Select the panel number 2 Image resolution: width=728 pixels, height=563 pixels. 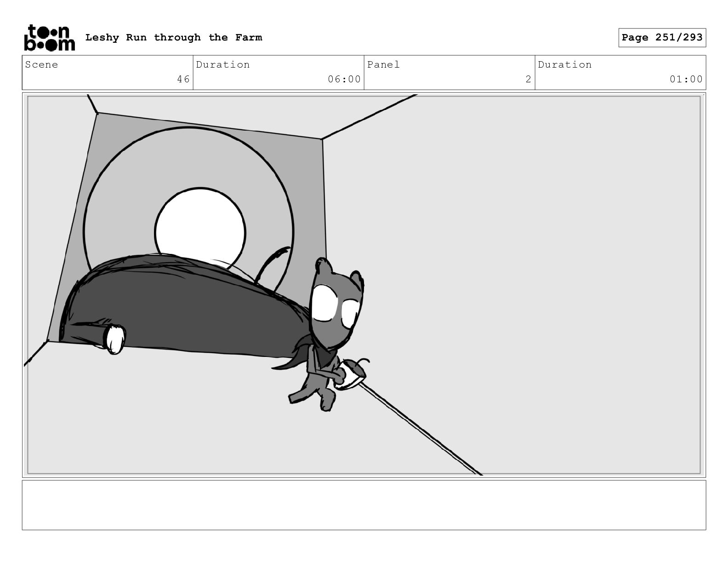pyautogui.click(x=528, y=79)
